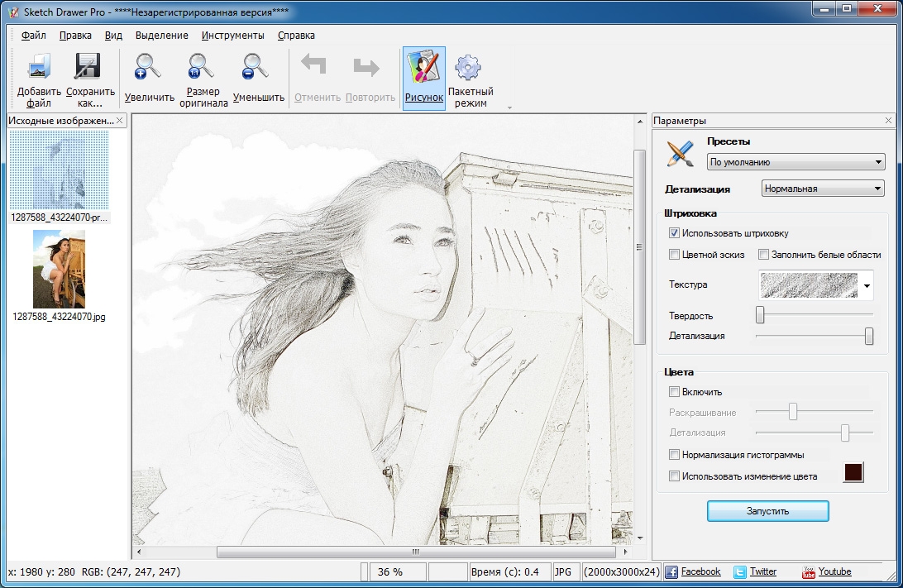Select Размер оригинала zoom icon
This screenshot has width=903, height=588.
coord(202,67)
